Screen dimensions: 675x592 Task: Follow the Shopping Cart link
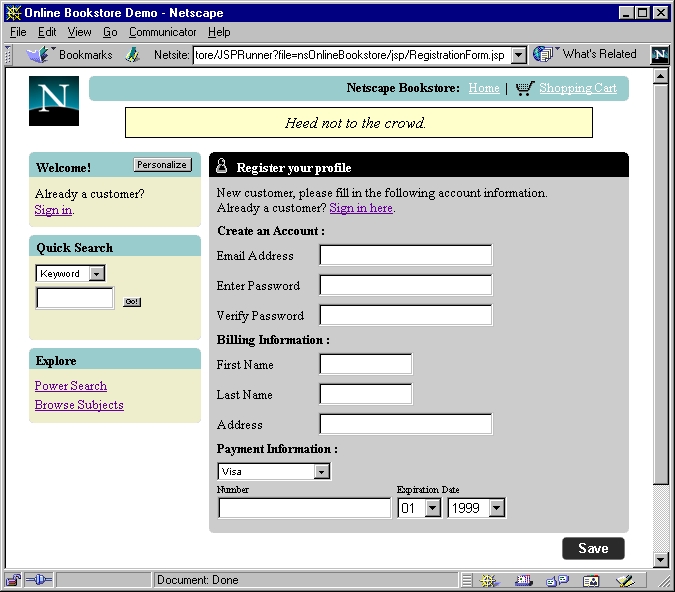(x=578, y=88)
